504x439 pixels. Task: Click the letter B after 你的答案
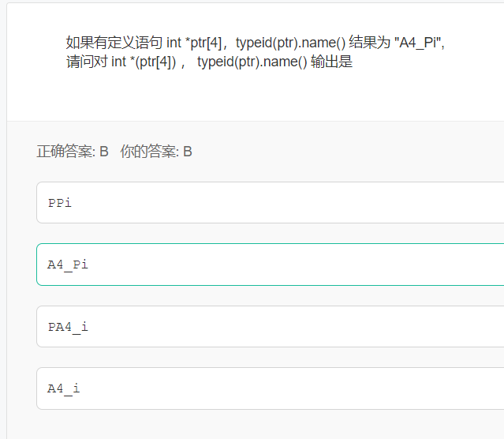click(188, 152)
